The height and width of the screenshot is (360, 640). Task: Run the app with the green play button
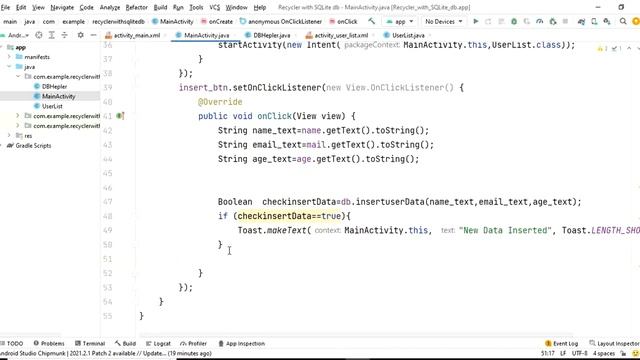pyautogui.click(x=476, y=21)
